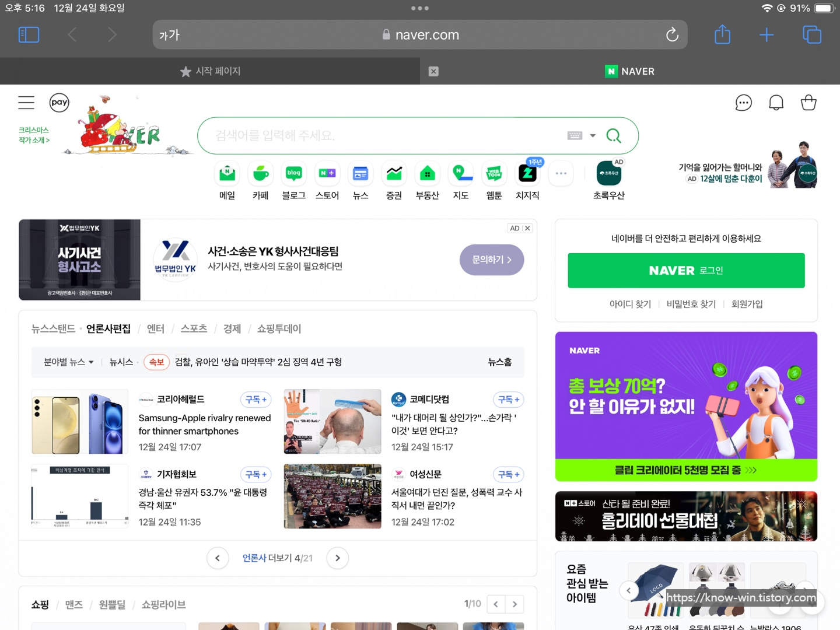Screen dimensions: 840x630
Task: Open Naver 지도 shortcut
Action: (x=461, y=181)
